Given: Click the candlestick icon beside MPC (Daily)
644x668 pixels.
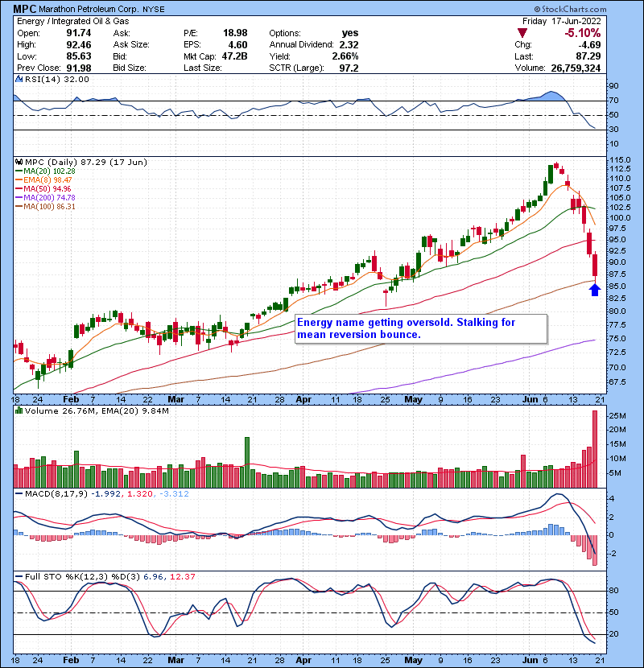Looking at the screenshot, I should (19, 162).
